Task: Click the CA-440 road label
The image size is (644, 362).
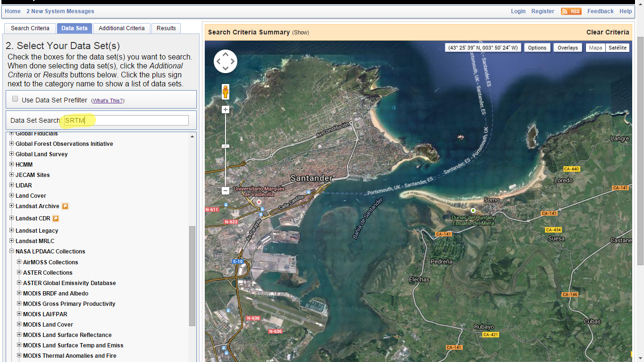Action: coord(571,169)
